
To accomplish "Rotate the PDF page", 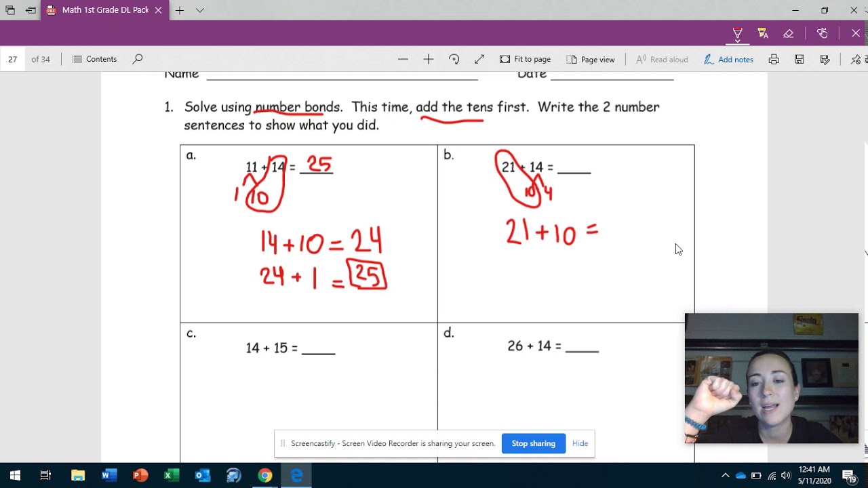I will 454,59.
